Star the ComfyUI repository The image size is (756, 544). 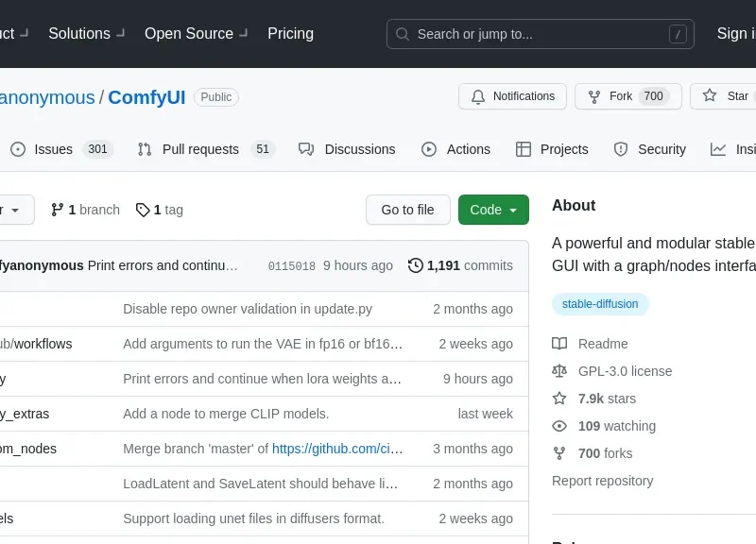coord(726,96)
